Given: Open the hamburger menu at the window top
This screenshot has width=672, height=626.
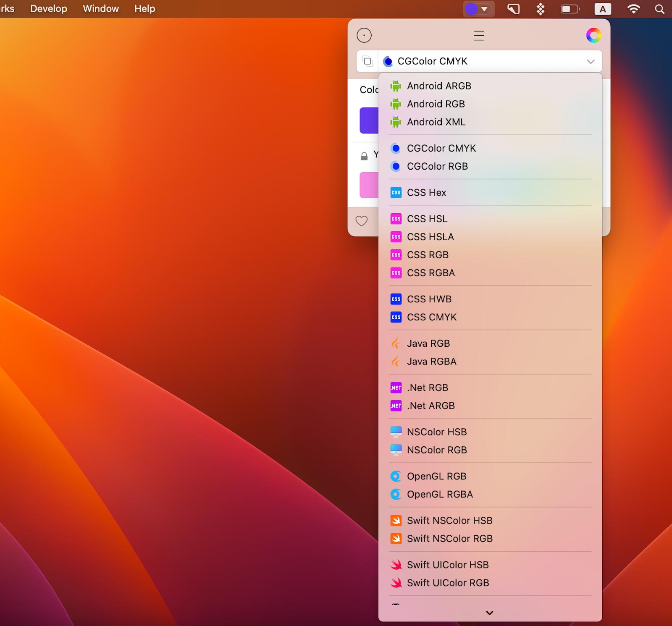Looking at the screenshot, I should click(479, 36).
